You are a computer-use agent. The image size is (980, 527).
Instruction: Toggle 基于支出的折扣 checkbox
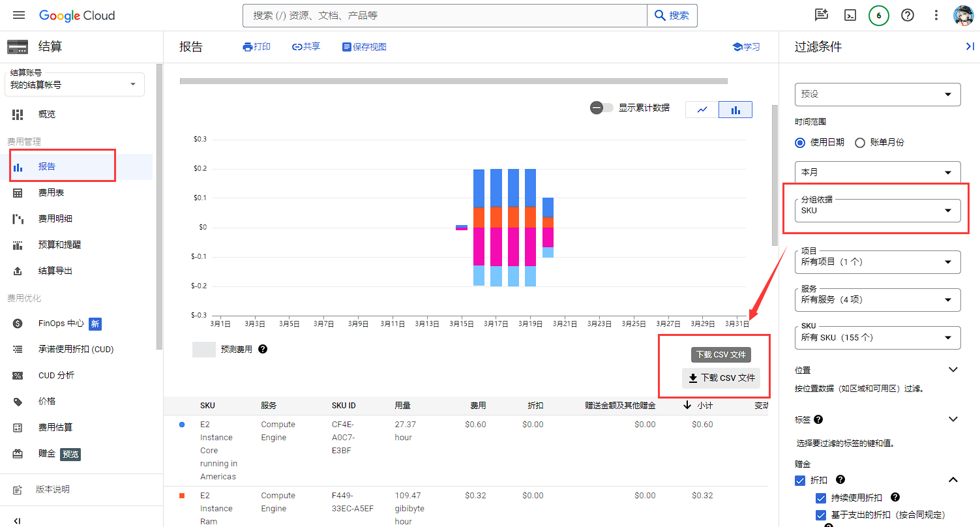point(821,515)
